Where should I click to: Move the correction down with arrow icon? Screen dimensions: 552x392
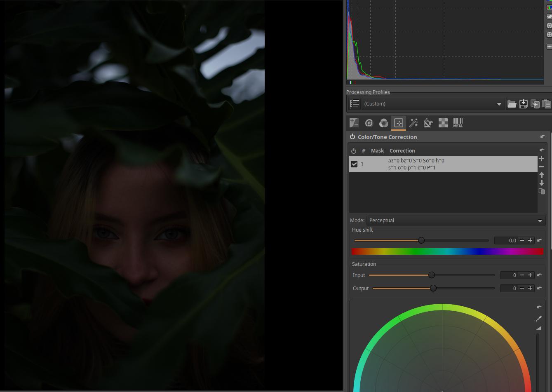tap(542, 183)
